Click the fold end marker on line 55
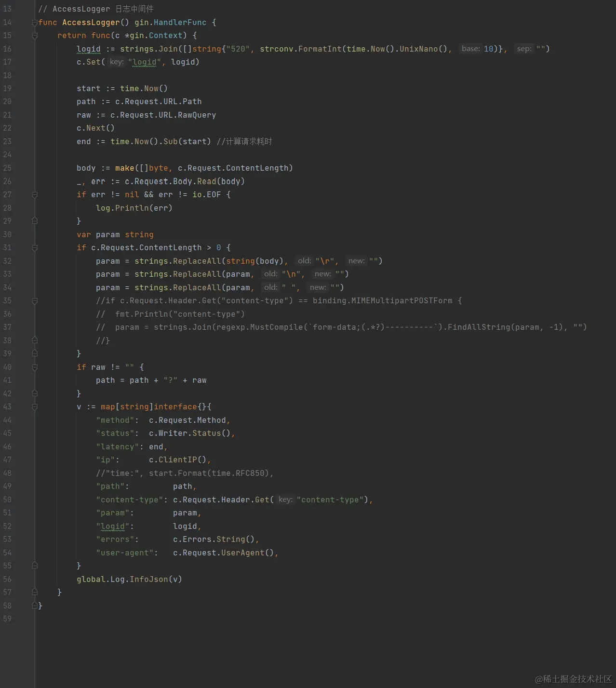Viewport: 616px width, 688px height. coord(35,566)
